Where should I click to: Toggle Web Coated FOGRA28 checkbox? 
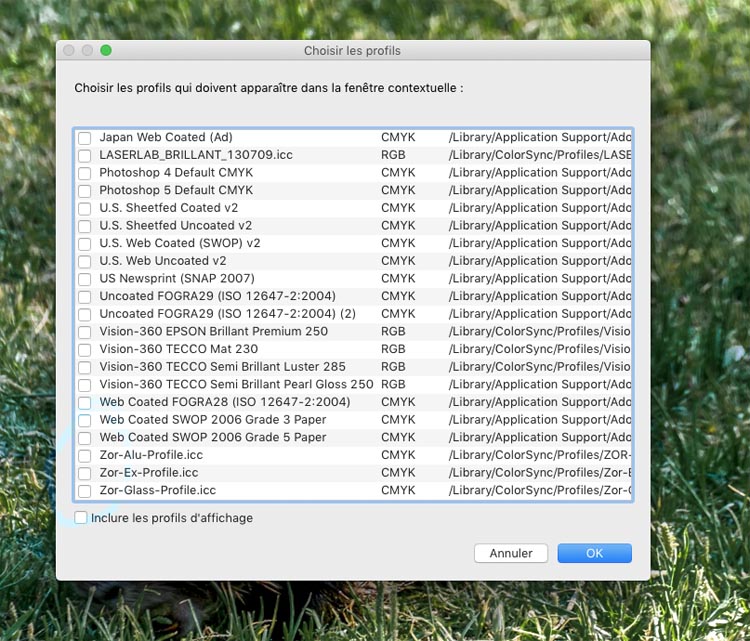[x=85, y=403]
